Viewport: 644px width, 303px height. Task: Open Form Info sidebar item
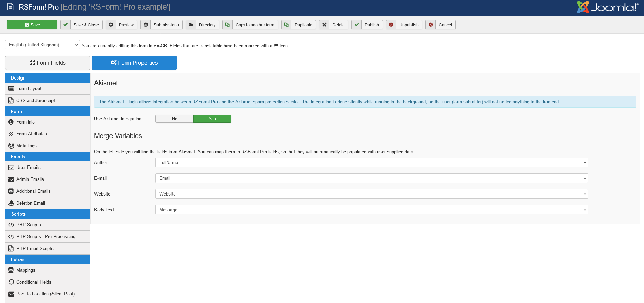[x=48, y=122]
